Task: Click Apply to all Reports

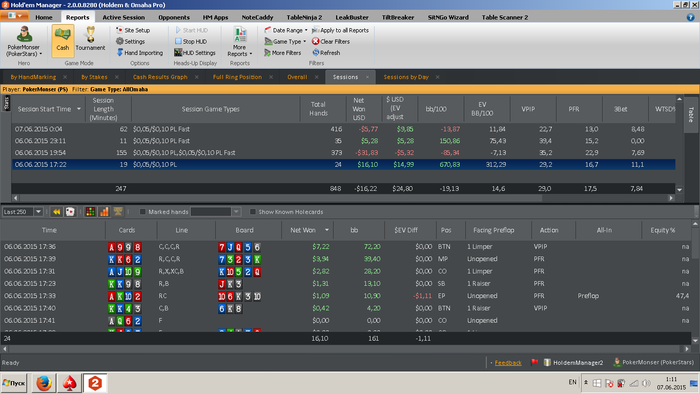Action: point(340,30)
